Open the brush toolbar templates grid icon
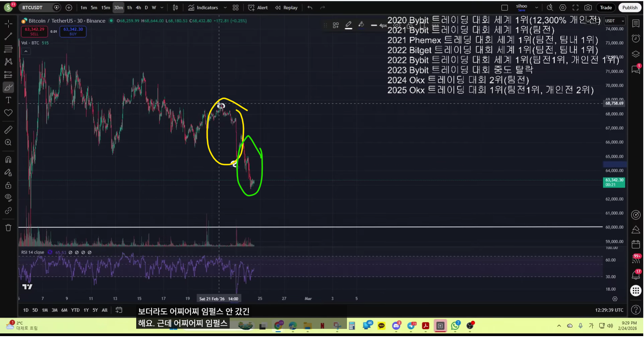 tap(336, 25)
